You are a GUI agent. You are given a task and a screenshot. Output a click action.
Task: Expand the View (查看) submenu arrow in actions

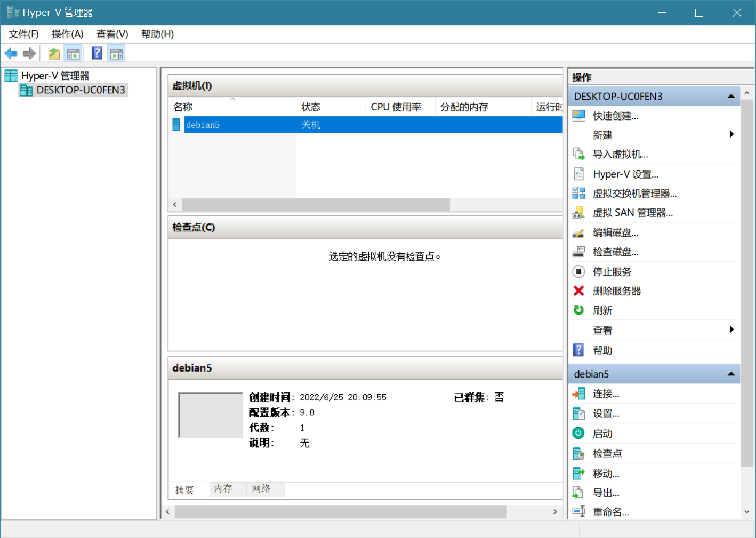coord(731,330)
